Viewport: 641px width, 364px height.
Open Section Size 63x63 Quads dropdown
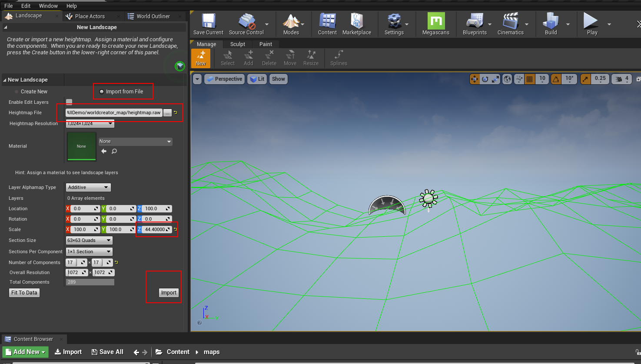point(89,240)
